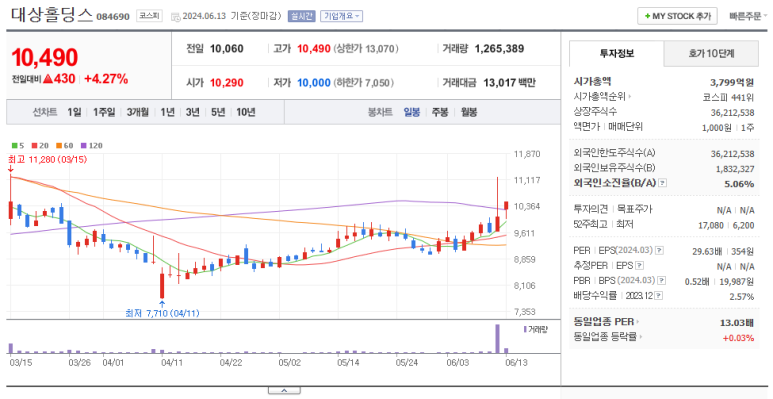Image resolution: width=773 pixels, height=399 pixels.
Task: Open 동일업종 PER arrow link
Action: point(637,322)
